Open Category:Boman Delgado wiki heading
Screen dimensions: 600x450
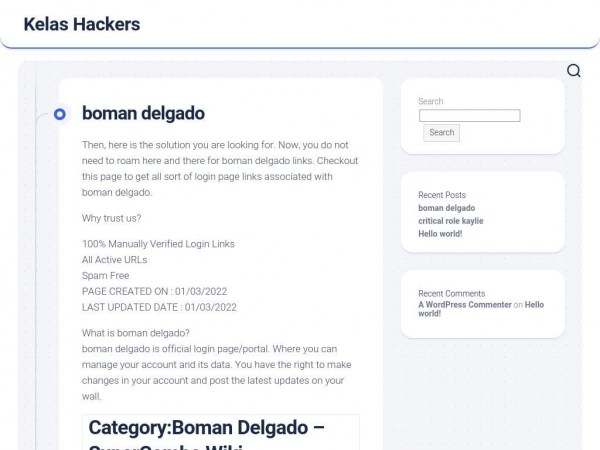pyautogui.click(x=206, y=428)
